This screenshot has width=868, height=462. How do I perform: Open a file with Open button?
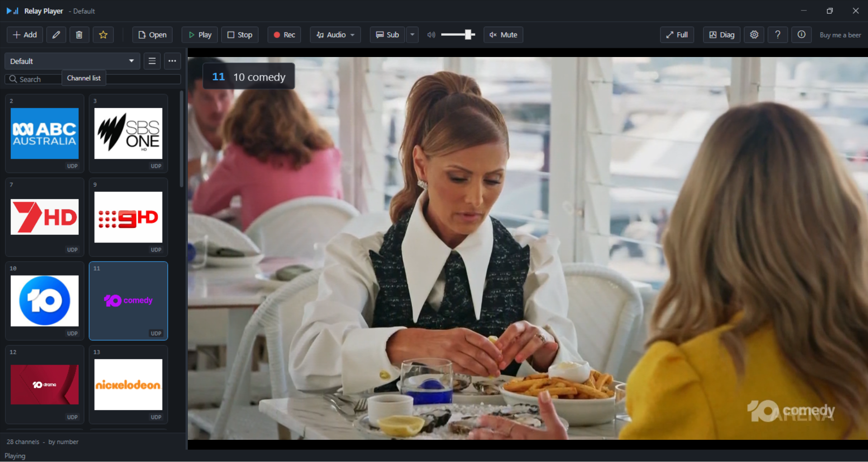point(153,35)
